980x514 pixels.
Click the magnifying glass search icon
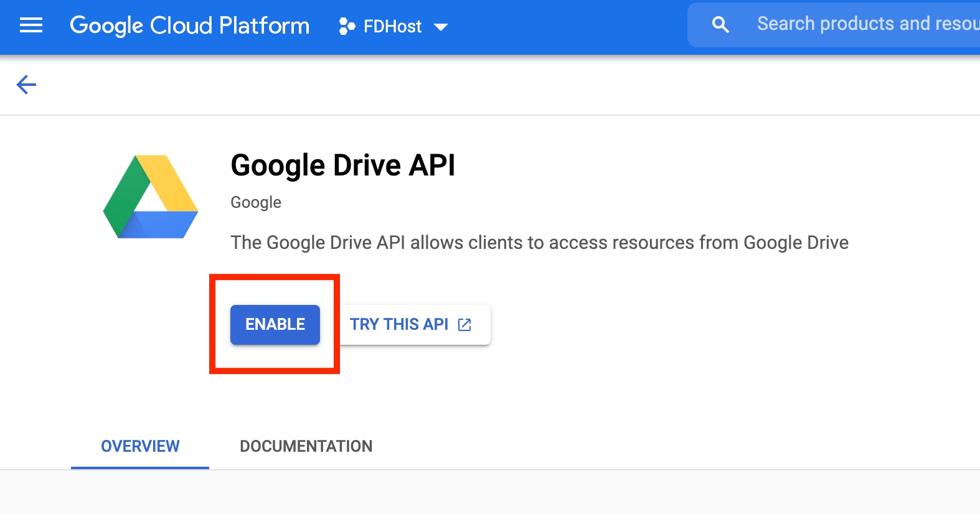tap(720, 25)
